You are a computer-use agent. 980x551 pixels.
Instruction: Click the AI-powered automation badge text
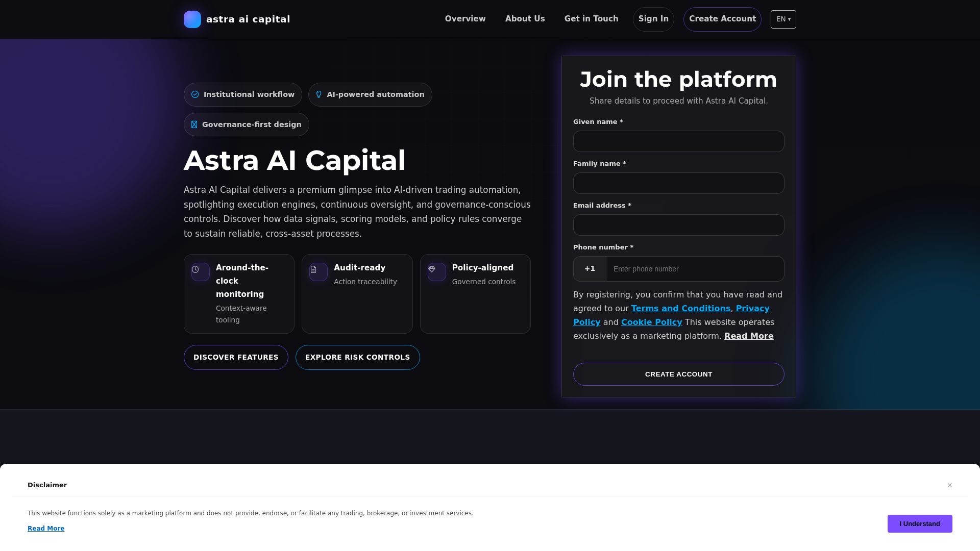(376, 94)
